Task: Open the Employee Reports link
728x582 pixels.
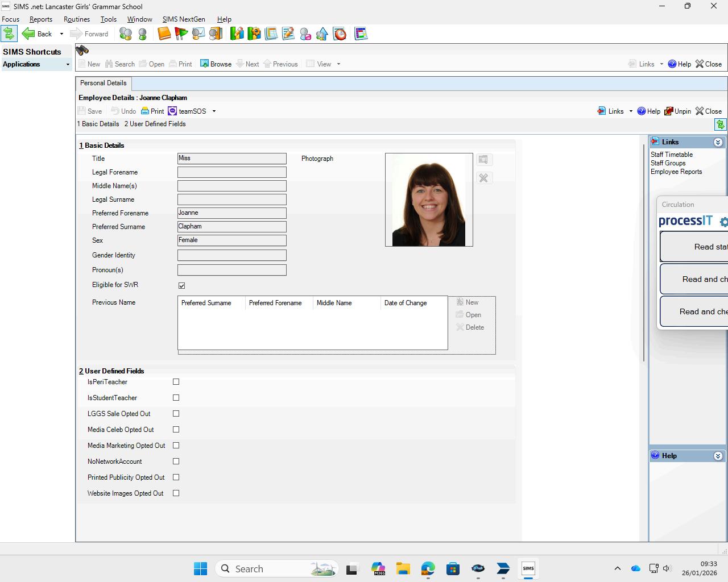Action: pos(676,172)
